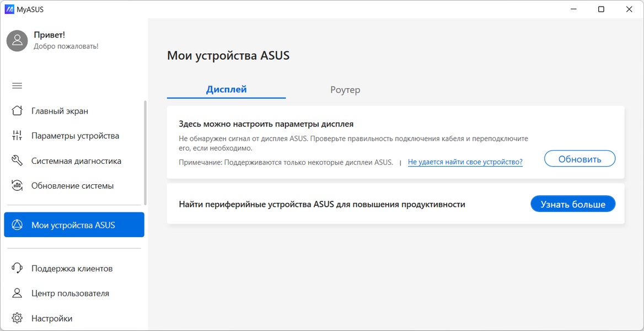Click the Привет! greeting text
Viewport: 644px width, 331px height.
tap(49, 35)
